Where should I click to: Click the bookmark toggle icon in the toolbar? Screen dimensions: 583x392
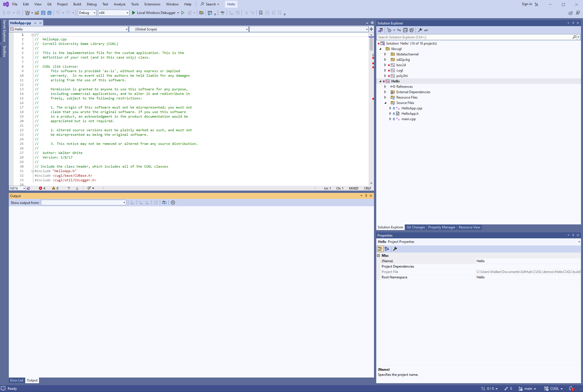(x=261, y=13)
